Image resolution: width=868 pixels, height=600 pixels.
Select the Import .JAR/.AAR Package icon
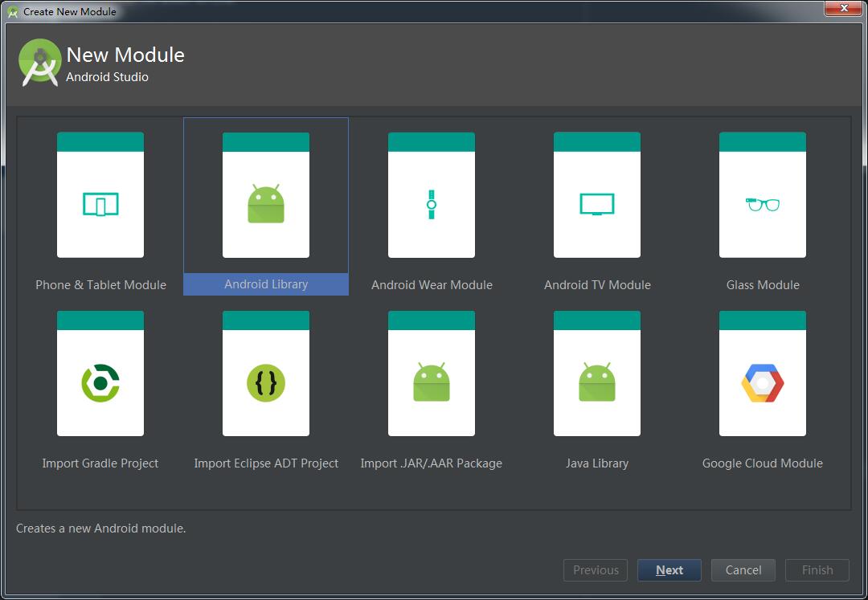click(432, 383)
